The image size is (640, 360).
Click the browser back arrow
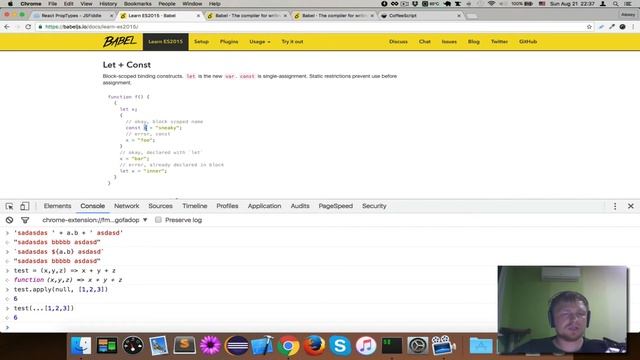pyautogui.click(x=7, y=27)
